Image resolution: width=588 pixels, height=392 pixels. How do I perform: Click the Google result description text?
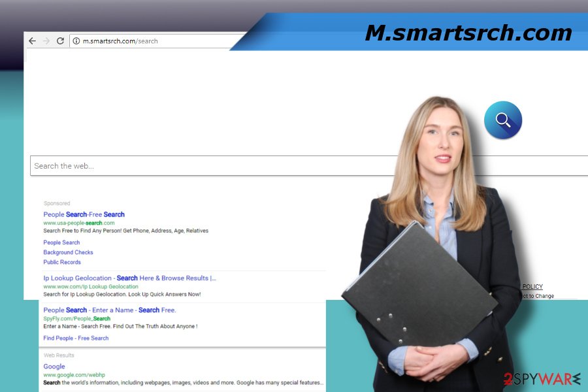[184, 383]
